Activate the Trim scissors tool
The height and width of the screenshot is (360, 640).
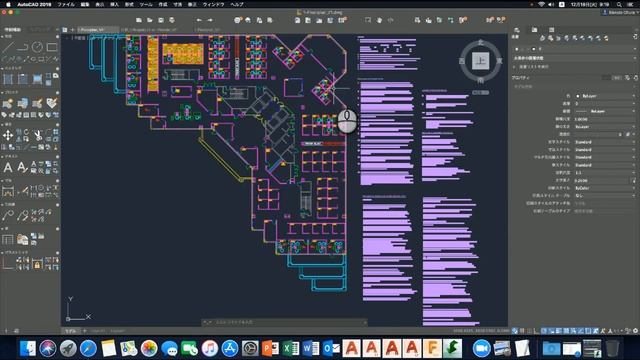tap(38, 135)
